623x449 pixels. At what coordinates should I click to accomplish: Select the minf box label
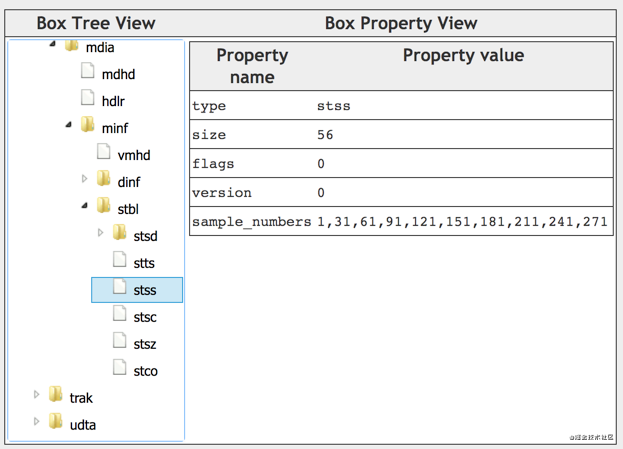pos(115,128)
